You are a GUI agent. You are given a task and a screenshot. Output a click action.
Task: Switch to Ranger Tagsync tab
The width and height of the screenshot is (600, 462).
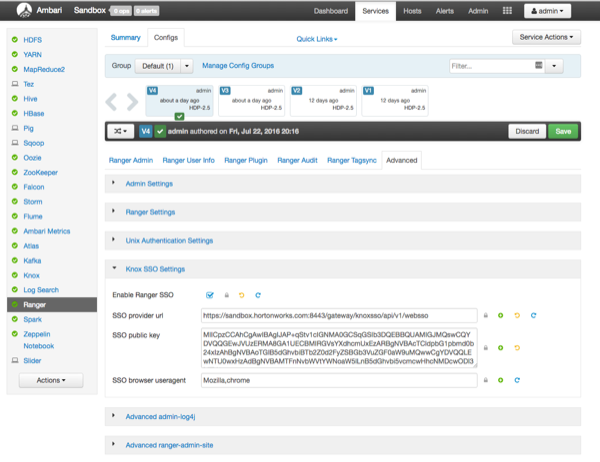[352, 160]
